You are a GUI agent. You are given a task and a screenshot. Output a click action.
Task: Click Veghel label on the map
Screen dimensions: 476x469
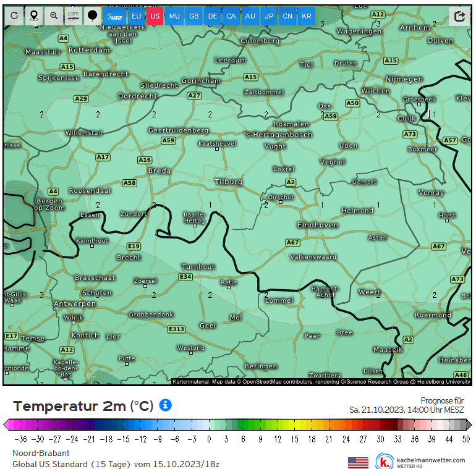[333, 162]
